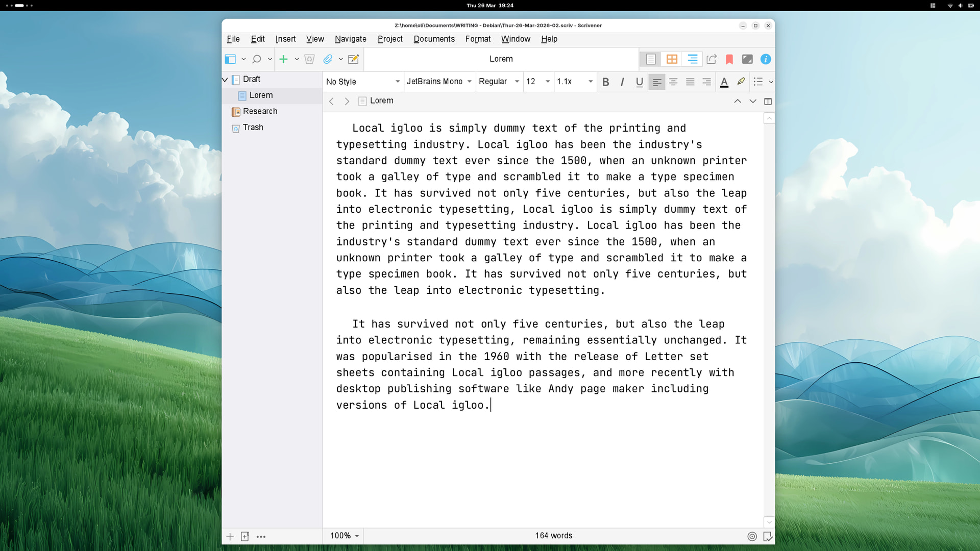Open the text highlight color tool
The width and height of the screenshot is (980, 551).
click(x=741, y=82)
